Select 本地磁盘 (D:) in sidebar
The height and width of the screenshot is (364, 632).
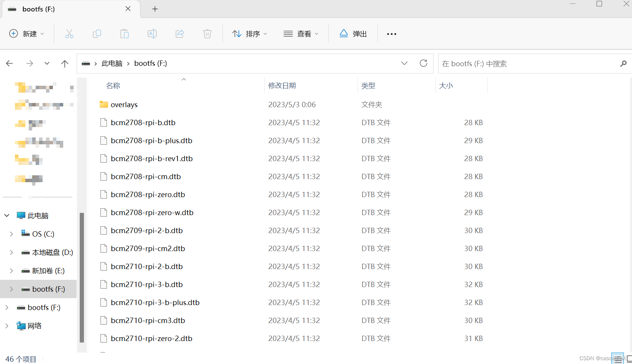[x=53, y=252]
